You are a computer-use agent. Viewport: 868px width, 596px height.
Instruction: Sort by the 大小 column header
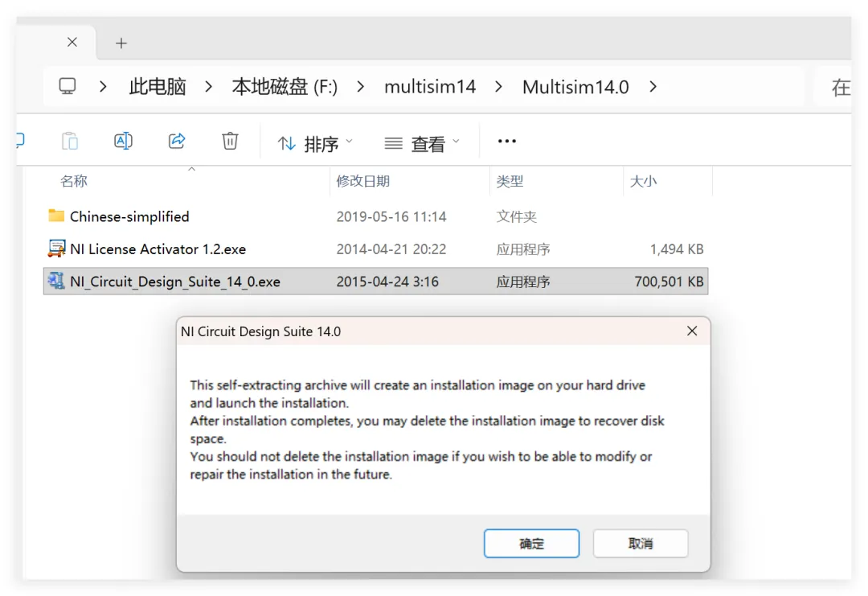coord(643,181)
